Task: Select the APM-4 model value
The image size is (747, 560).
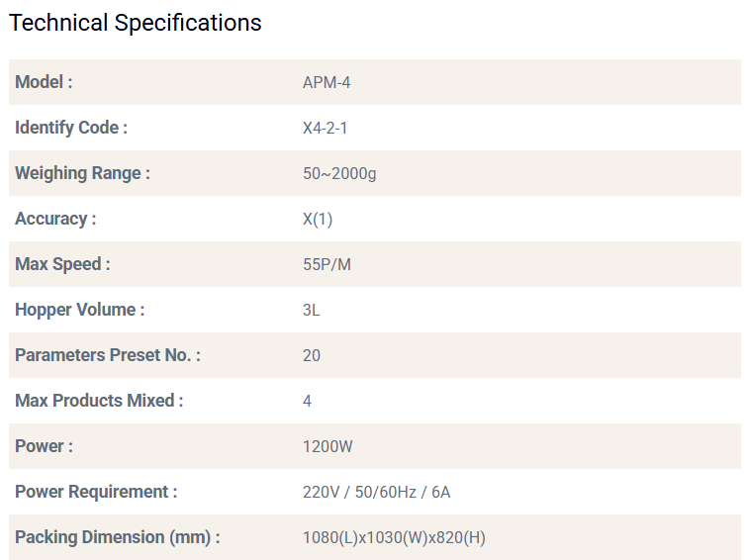Action: [x=327, y=82]
